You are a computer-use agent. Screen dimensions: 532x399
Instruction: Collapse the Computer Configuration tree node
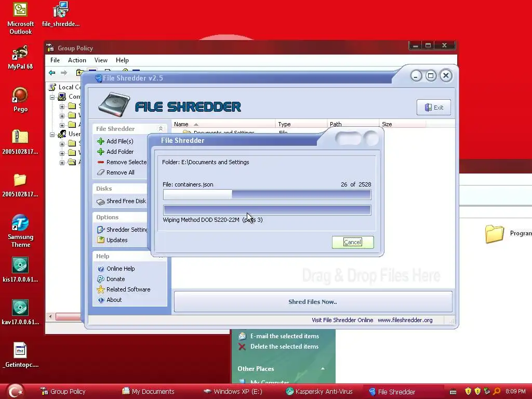(52, 97)
